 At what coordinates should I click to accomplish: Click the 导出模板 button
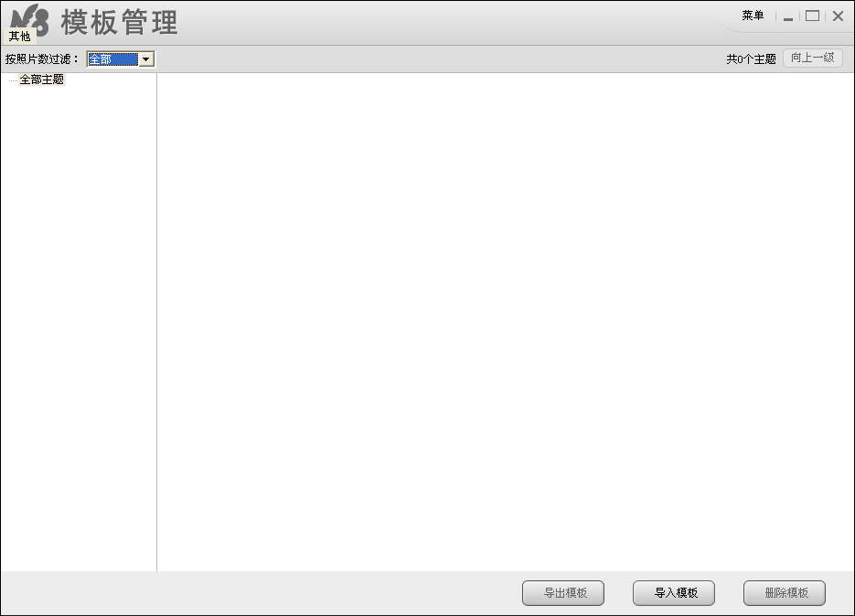(x=563, y=593)
